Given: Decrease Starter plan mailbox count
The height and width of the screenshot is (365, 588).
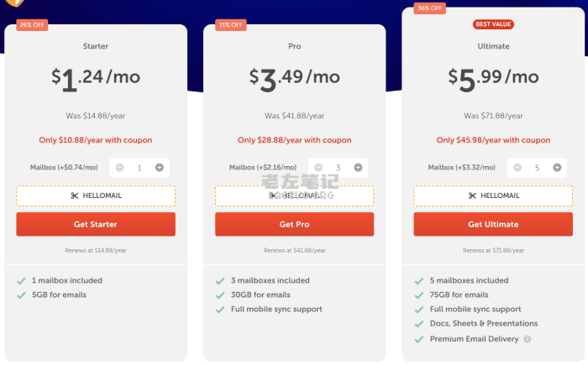Looking at the screenshot, I should 119,168.
